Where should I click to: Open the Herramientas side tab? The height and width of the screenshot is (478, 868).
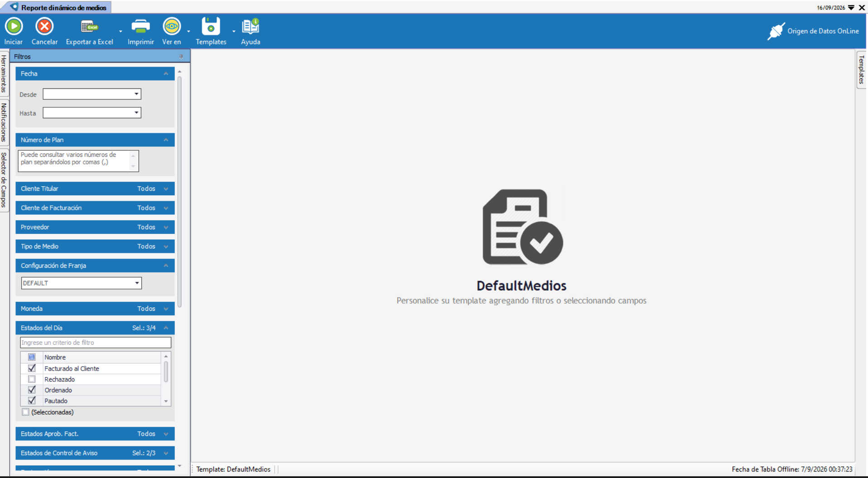point(4,73)
